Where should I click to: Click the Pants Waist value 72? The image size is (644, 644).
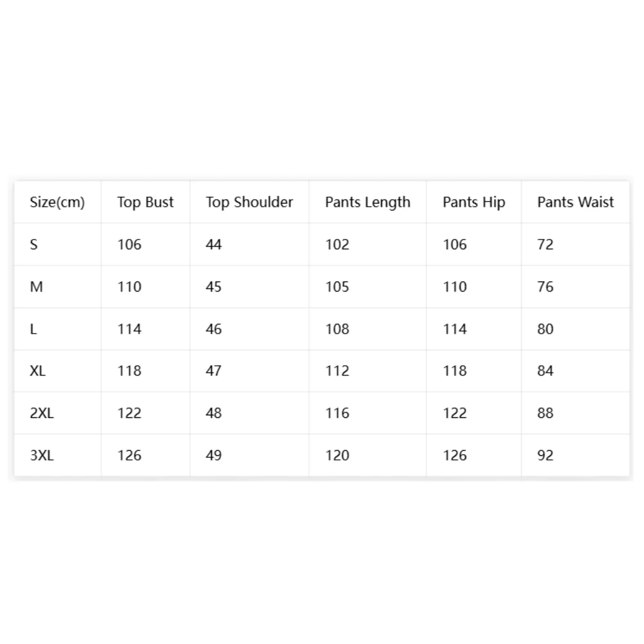pyautogui.click(x=545, y=244)
